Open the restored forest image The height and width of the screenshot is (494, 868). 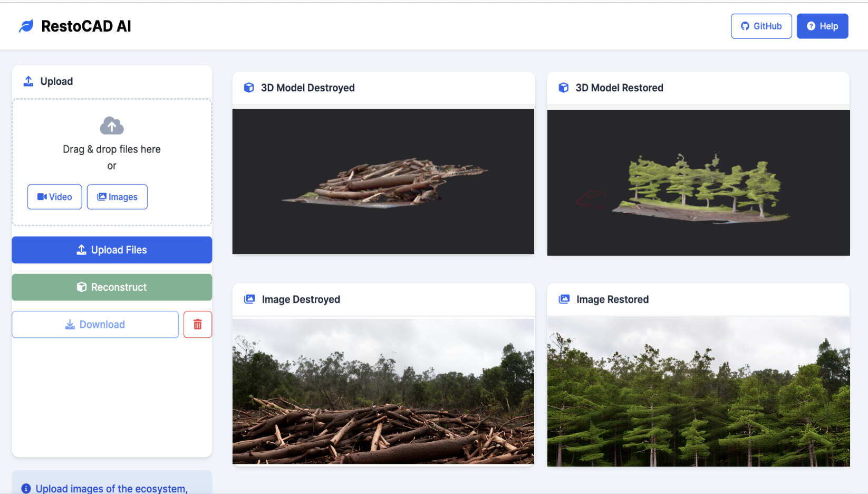[699, 392]
